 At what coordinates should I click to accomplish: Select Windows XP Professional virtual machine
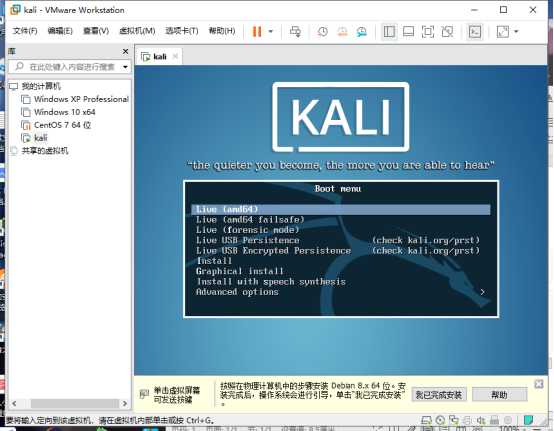click(x=81, y=99)
